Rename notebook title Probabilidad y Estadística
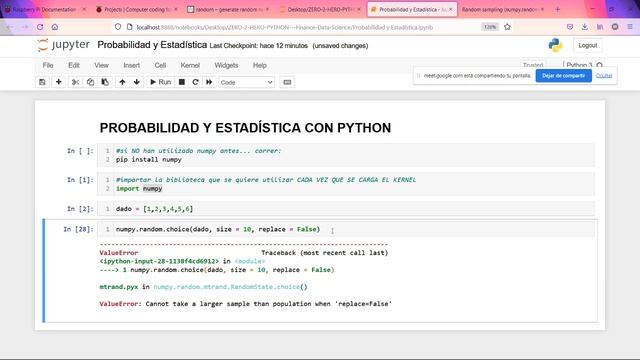The image size is (640, 360). tap(152, 45)
